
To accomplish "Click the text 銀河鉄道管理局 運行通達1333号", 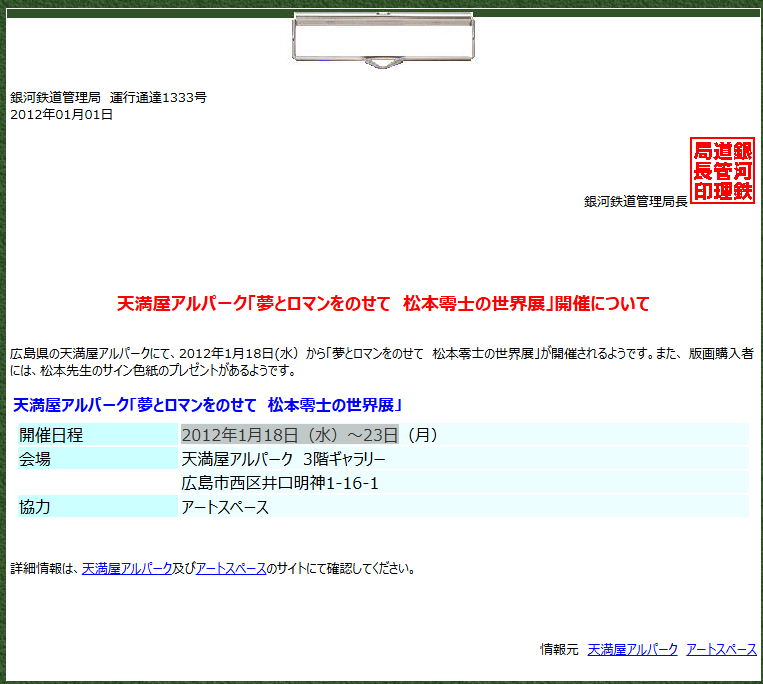I will click(108, 97).
